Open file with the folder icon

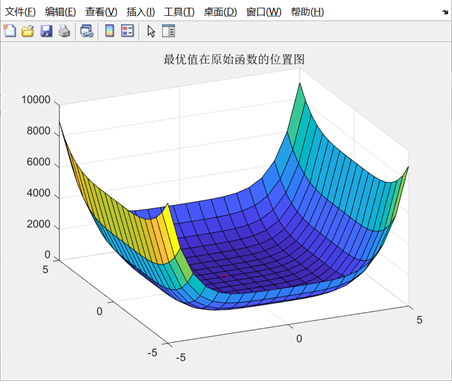28,31
